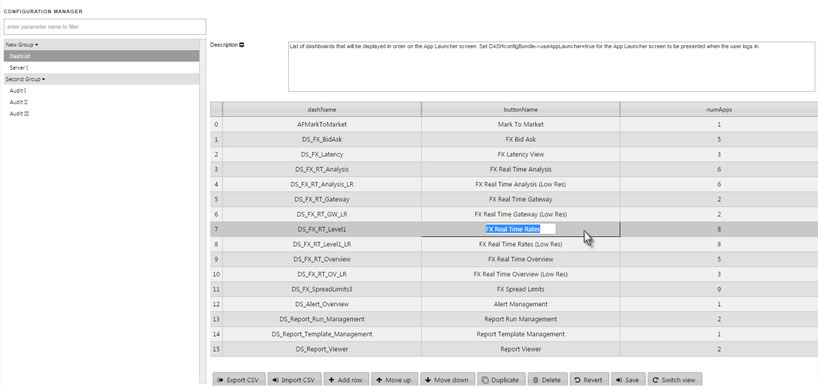Image resolution: width=818 pixels, height=387 pixels.
Task: Select the DS_FX_RT_Level1_LR cell
Action: (x=322, y=244)
